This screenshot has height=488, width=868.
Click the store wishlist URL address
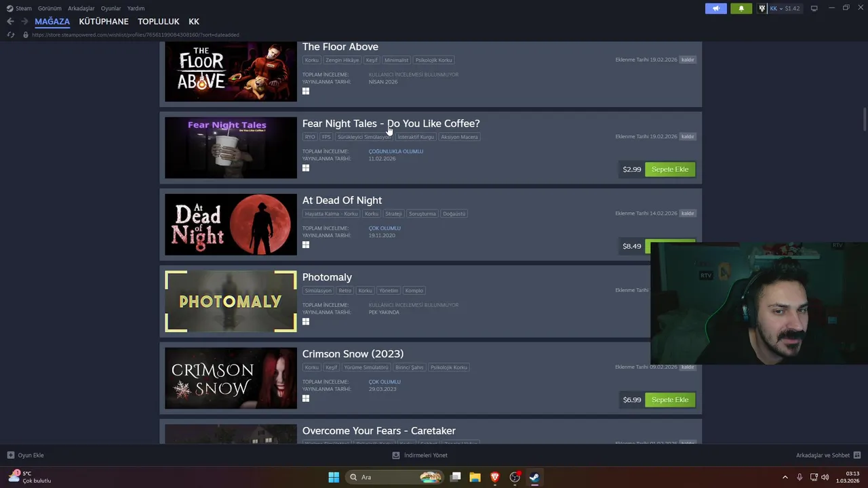[x=136, y=35]
